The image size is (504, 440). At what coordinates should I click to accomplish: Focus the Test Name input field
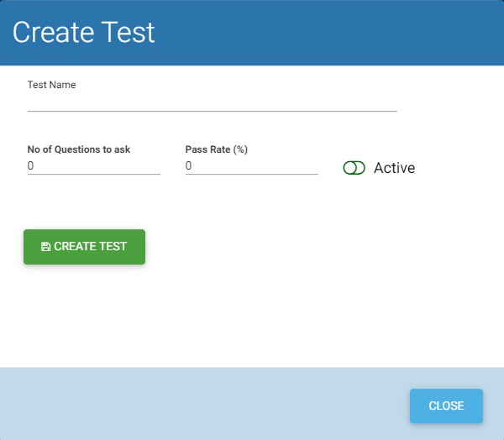tap(212, 102)
